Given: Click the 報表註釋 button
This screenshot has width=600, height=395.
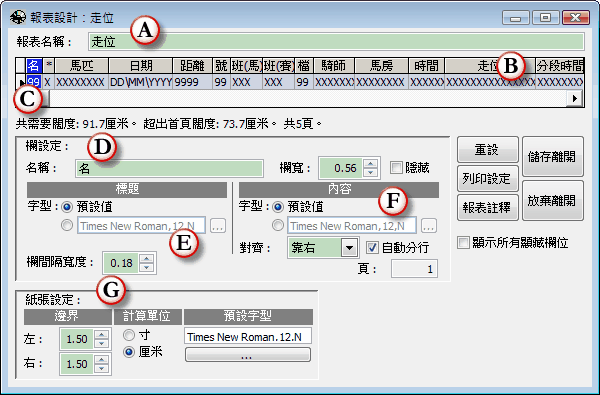Looking at the screenshot, I should [488, 207].
